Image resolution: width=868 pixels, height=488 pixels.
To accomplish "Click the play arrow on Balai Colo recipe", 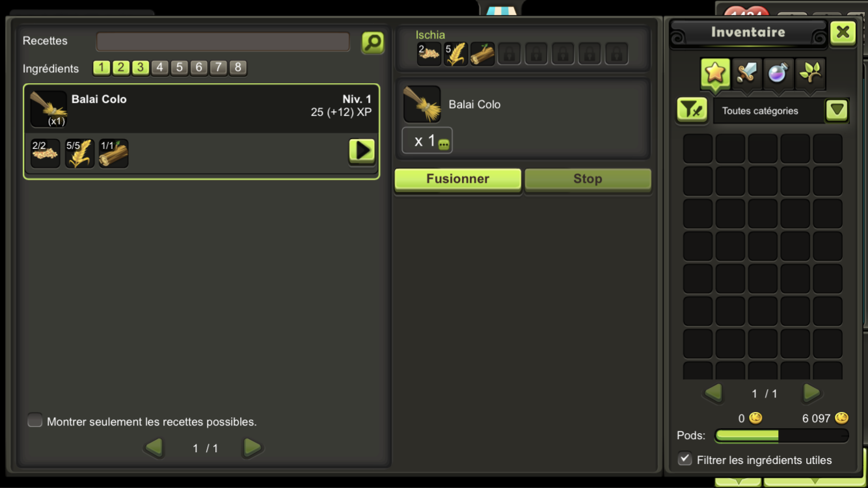I will point(362,150).
